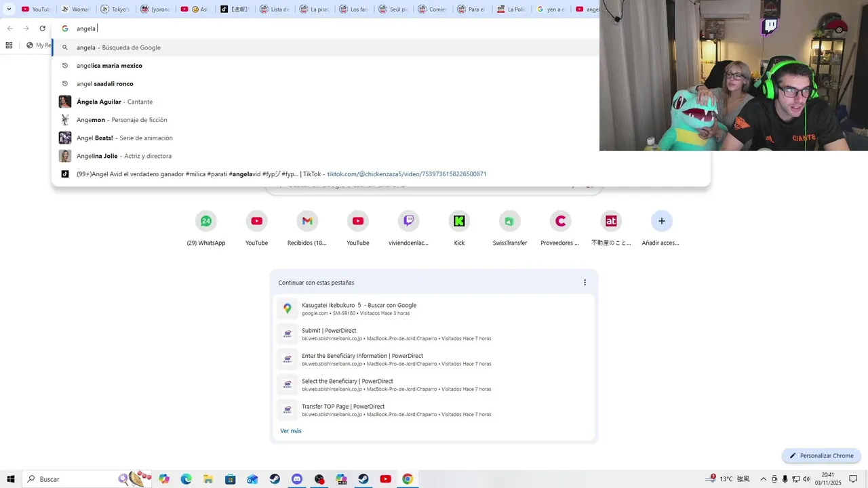The height and width of the screenshot is (488, 868).
Task: Go back in browser history
Action: (9, 28)
